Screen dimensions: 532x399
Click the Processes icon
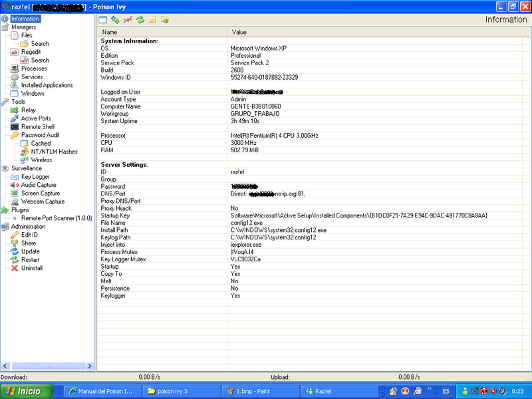pos(14,68)
